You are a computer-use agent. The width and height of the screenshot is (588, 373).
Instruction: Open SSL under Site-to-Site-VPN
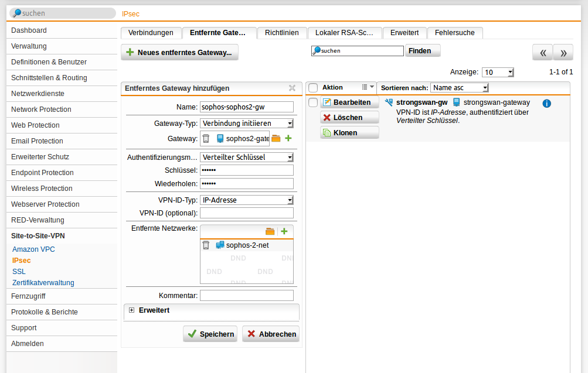(18, 271)
